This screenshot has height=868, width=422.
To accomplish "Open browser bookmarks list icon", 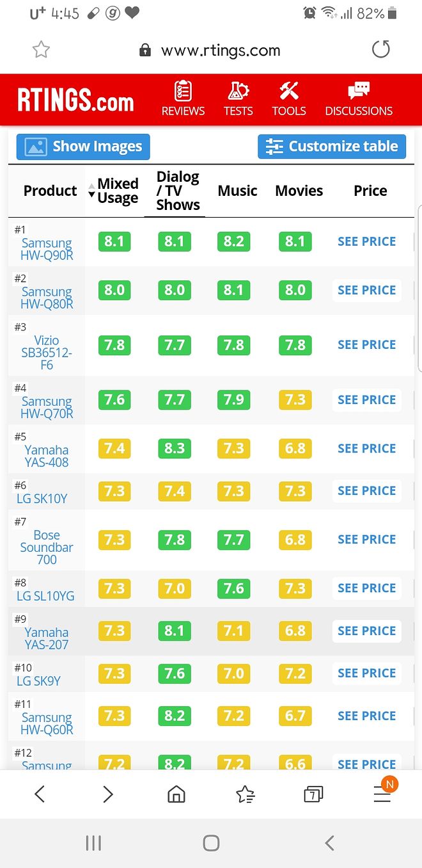I will [245, 794].
